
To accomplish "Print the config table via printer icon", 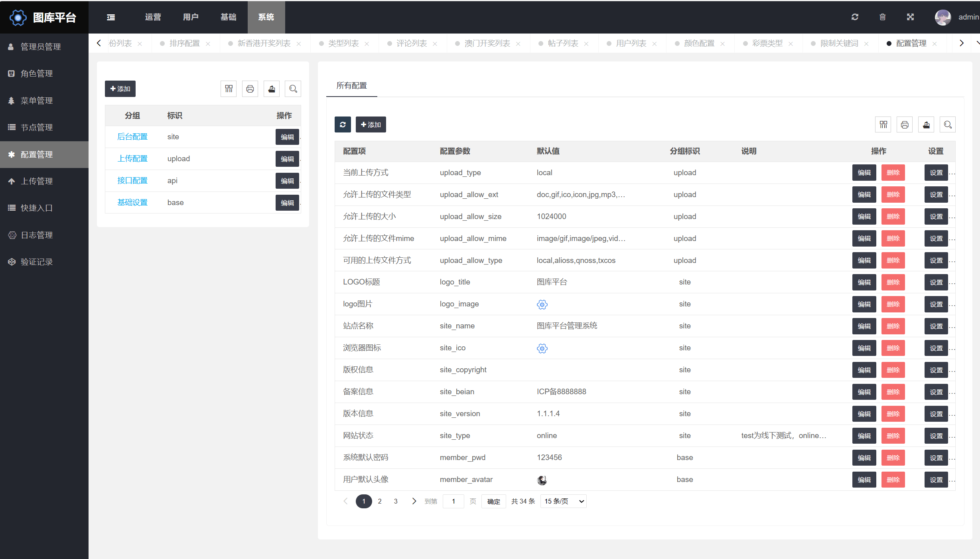I will (x=905, y=125).
